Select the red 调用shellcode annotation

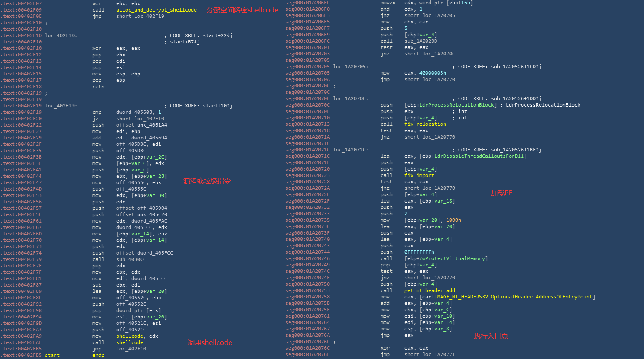tap(210, 342)
